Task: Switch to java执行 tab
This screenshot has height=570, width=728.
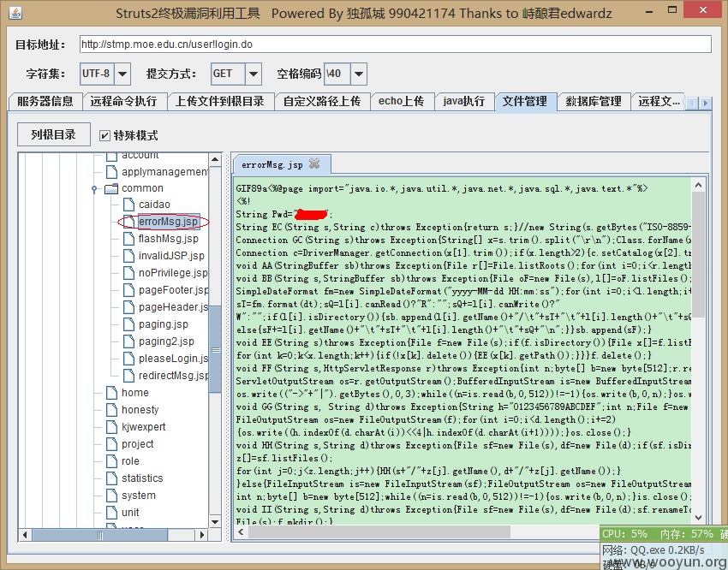Action: pyautogui.click(x=464, y=101)
